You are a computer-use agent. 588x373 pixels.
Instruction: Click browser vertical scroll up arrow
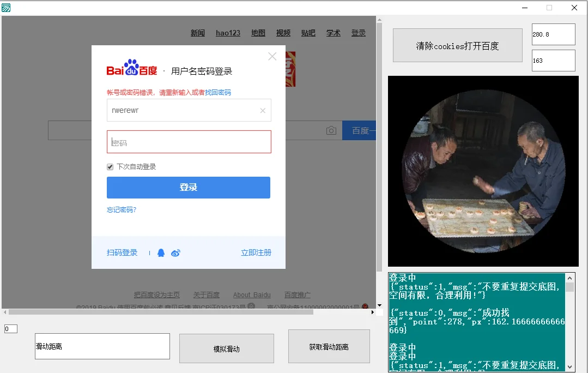(379, 20)
